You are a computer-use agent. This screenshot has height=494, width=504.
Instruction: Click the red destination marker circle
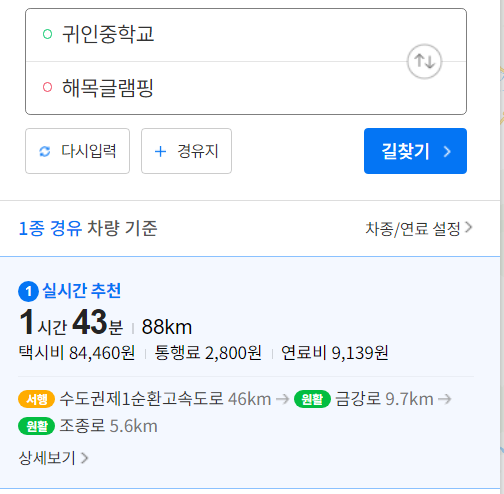pyautogui.click(x=48, y=87)
